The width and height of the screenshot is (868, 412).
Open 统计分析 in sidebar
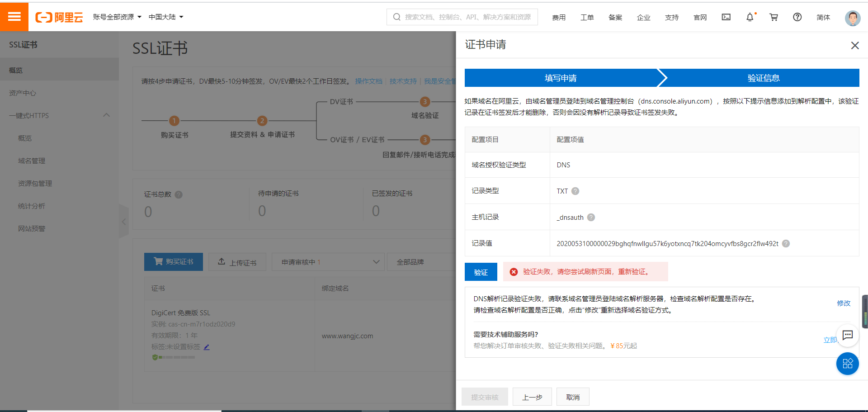pyautogui.click(x=59, y=206)
